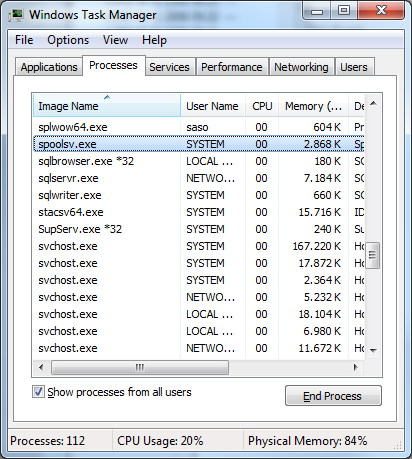Click the vertical scrollbar down arrow
Viewport: 412px width, 459px height.
(373, 350)
